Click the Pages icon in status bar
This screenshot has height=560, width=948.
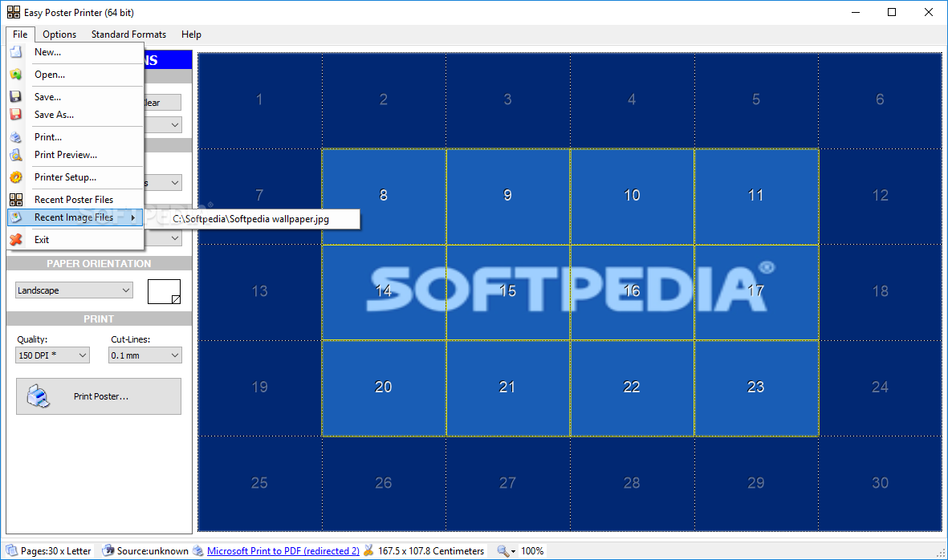coord(11,550)
